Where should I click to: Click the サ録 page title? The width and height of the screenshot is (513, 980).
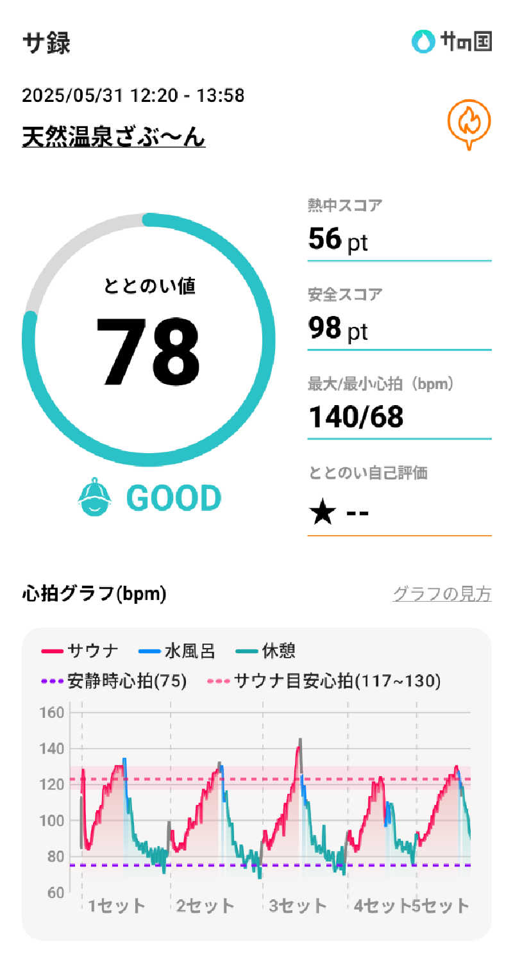click(x=46, y=43)
